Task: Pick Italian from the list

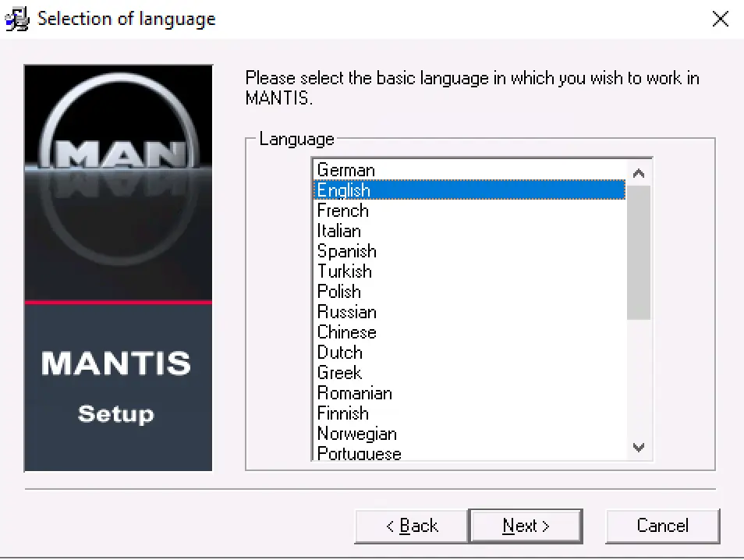Action: (x=339, y=231)
